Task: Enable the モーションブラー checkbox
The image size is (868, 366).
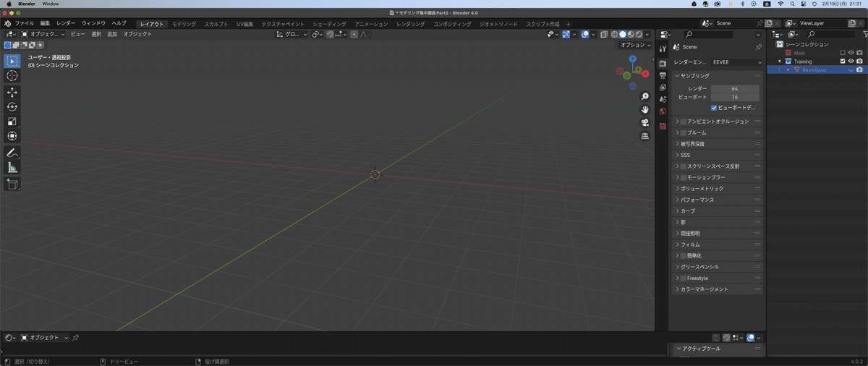Action: pyautogui.click(x=684, y=177)
